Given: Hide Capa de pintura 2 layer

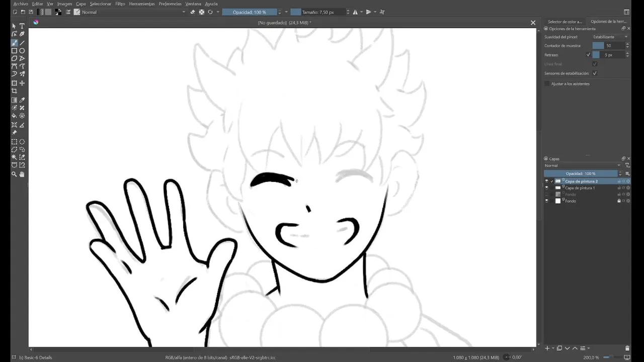Looking at the screenshot, I should click(x=547, y=181).
